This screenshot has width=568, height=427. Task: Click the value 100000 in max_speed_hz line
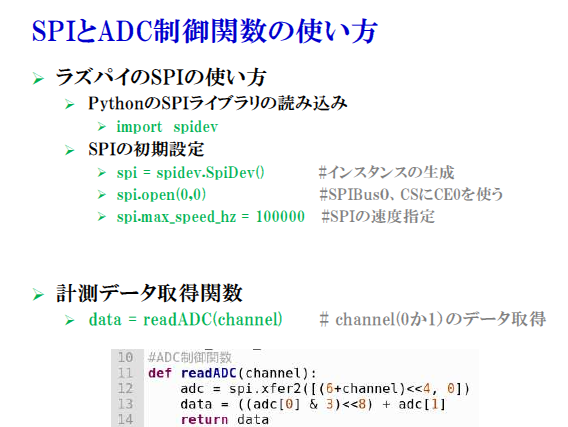coord(280,217)
